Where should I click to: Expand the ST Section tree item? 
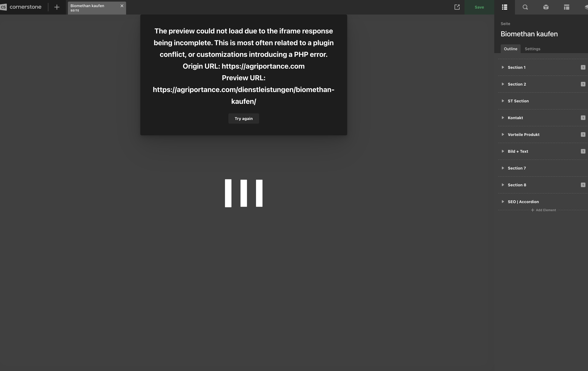pos(503,101)
